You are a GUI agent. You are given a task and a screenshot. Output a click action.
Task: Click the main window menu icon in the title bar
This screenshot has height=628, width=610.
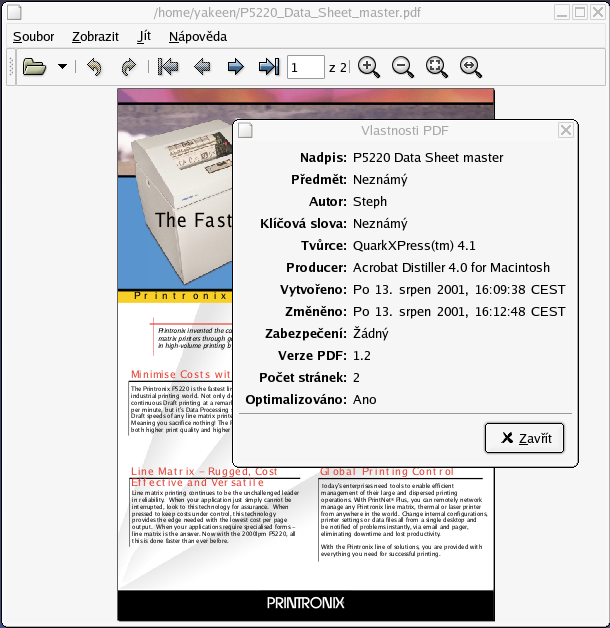(14, 12)
